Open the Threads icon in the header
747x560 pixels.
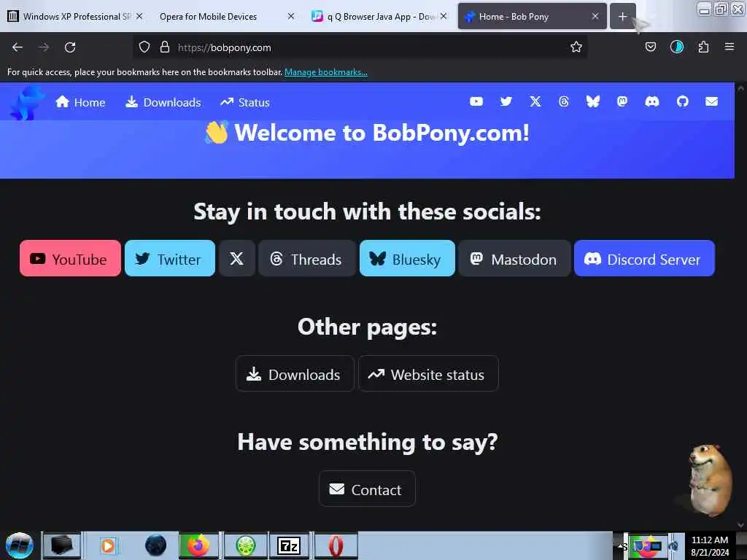coord(564,101)
